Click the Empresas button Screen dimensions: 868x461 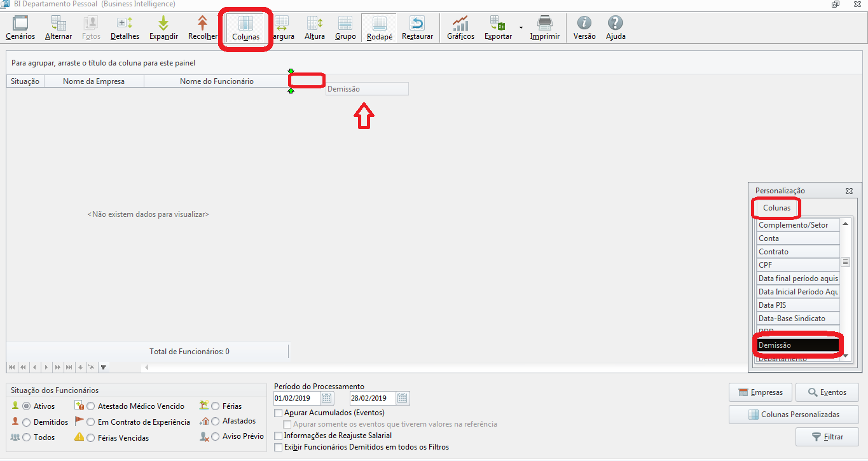pos(761,392)
